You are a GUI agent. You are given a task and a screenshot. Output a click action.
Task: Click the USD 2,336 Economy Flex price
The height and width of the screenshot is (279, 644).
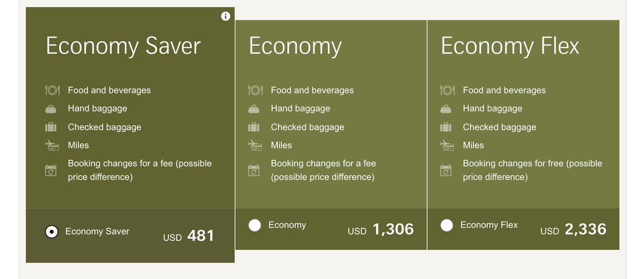tap(573, 230)
